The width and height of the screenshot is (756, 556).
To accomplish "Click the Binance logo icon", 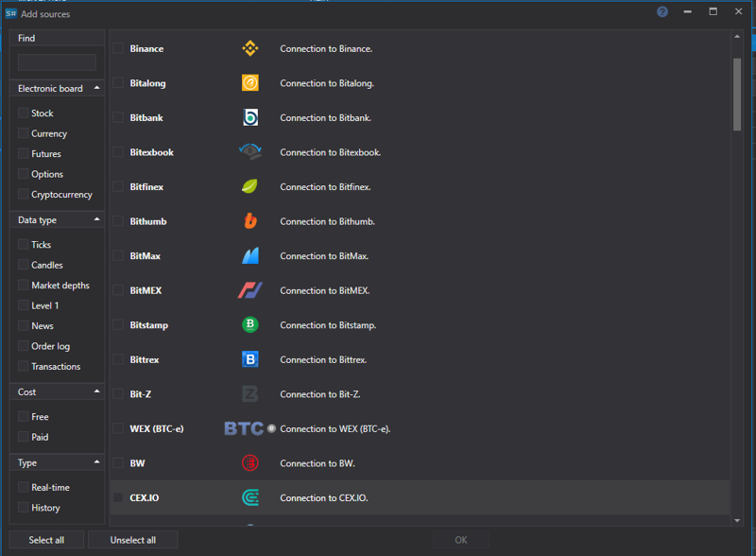I will pyautogui.click(x=249, y=48).
